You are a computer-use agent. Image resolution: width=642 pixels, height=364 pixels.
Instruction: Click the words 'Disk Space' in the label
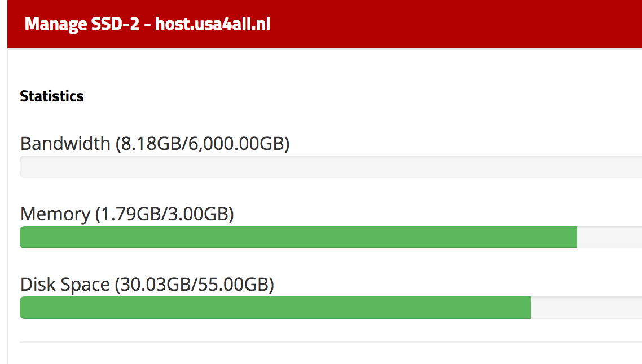click(65, 285)
